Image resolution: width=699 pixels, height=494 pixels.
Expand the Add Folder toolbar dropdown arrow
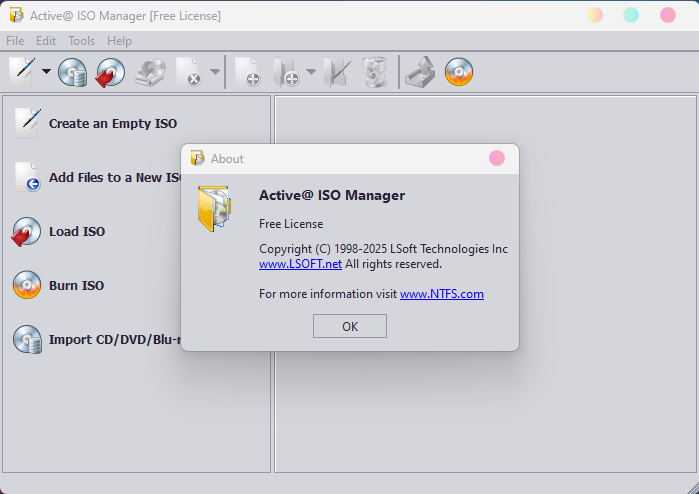coord(311,71)
